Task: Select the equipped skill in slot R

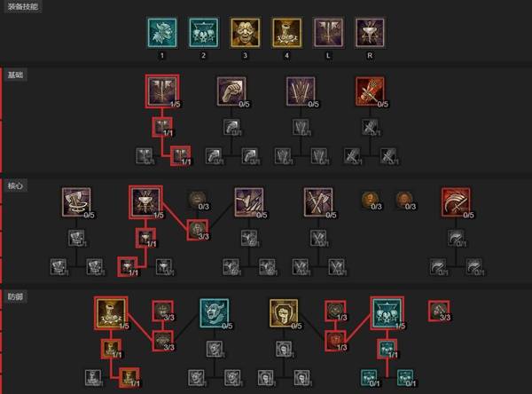Action: click(x=370, y=33)
